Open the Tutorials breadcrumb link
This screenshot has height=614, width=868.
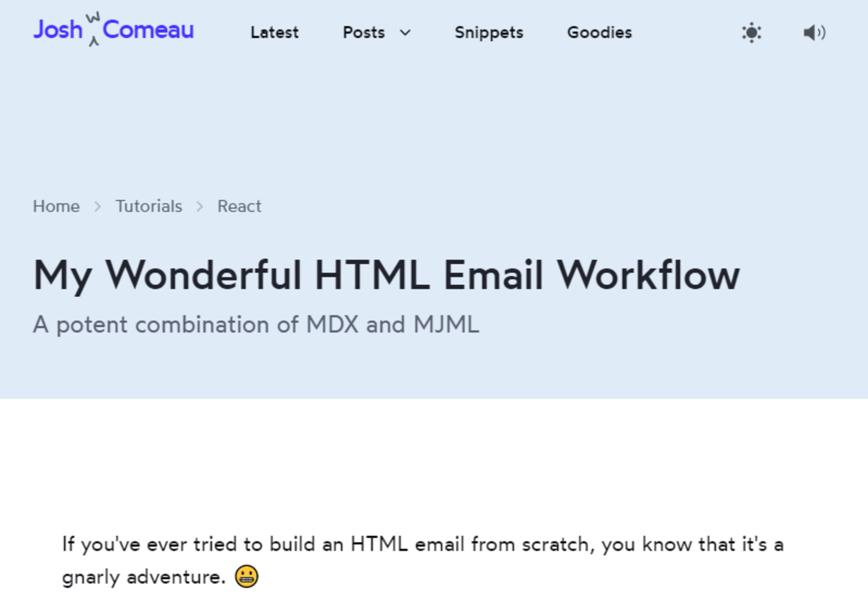pos(149,206)
